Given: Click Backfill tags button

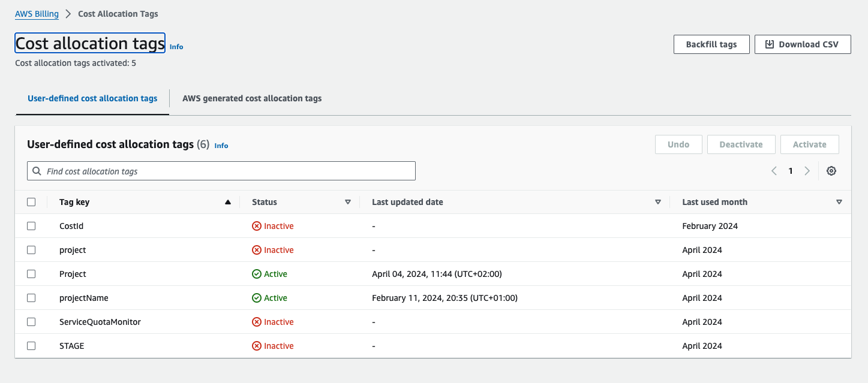Looking at the screenshot, I should tap(711, 44).
